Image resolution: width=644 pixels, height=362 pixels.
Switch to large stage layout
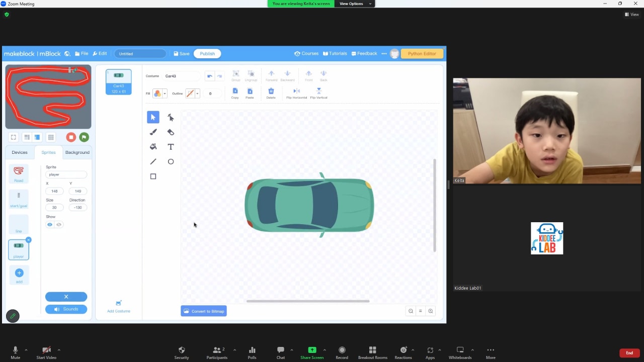pyautogui.click(x=37, y=137)
